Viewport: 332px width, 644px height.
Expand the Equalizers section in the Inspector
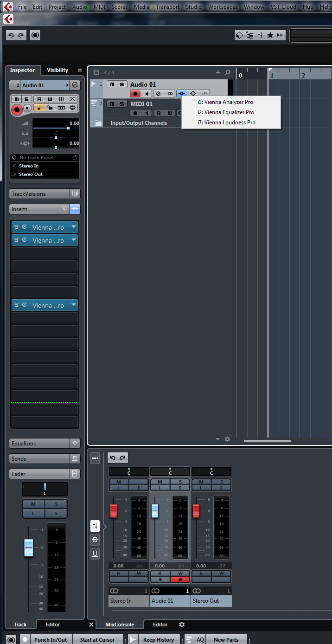(x=39, y=444)
